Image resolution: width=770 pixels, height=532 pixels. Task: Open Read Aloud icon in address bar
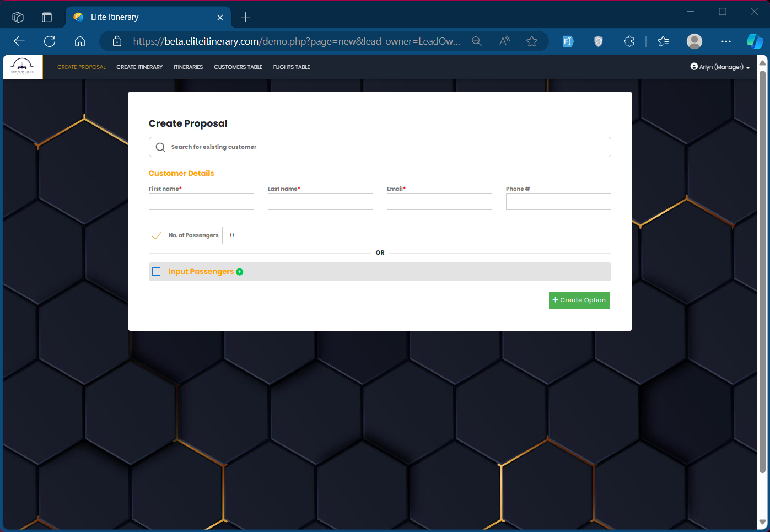click(504, 41)
